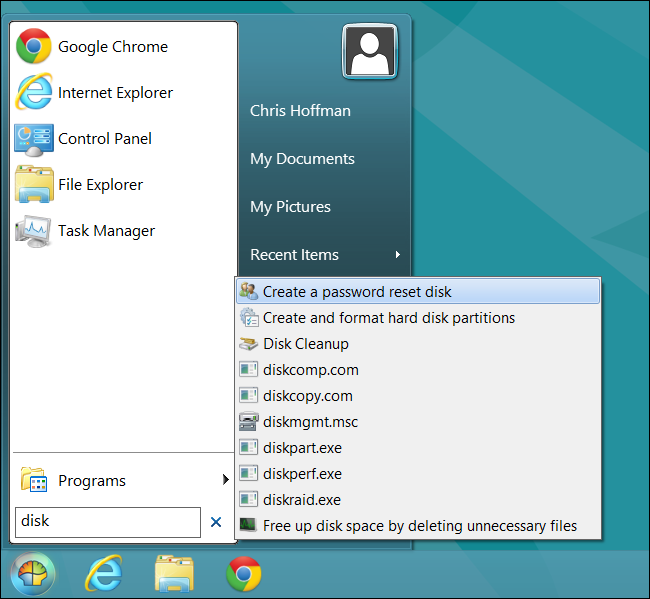Click the disk partitions result icon
650x599 pixels.
(249, 318)
